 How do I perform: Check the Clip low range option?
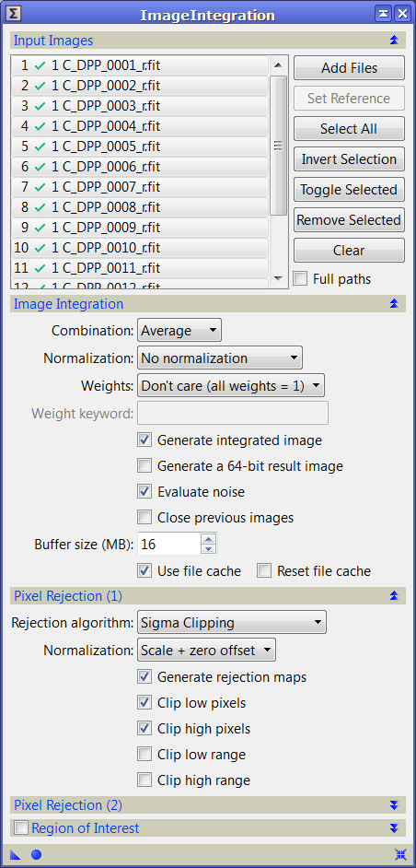144,754
